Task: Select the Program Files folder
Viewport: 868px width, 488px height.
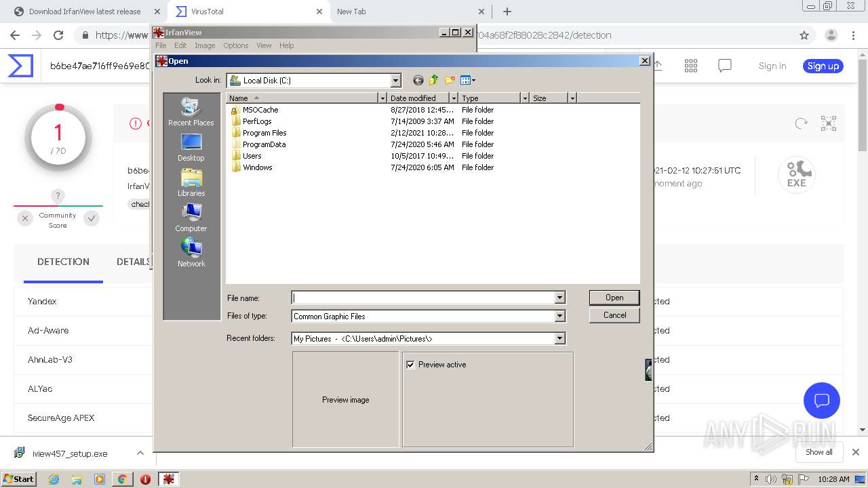Action: [x=264, y=133]
